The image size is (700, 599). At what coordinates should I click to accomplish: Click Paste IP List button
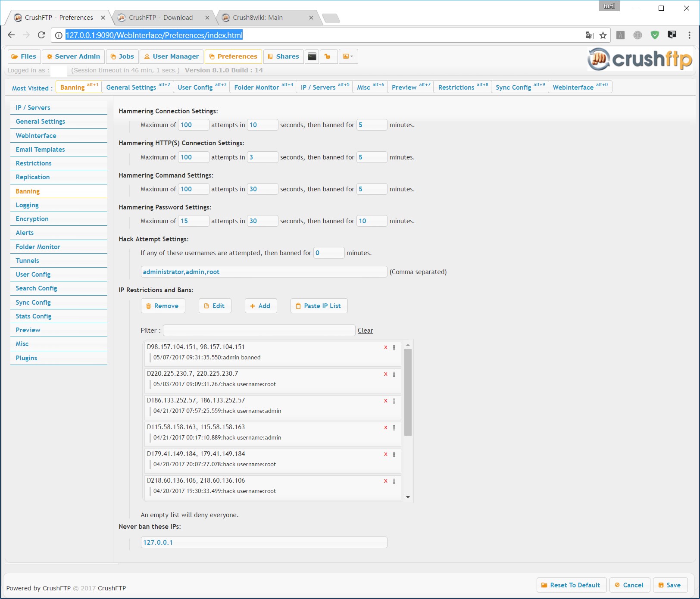pos(319,306)
